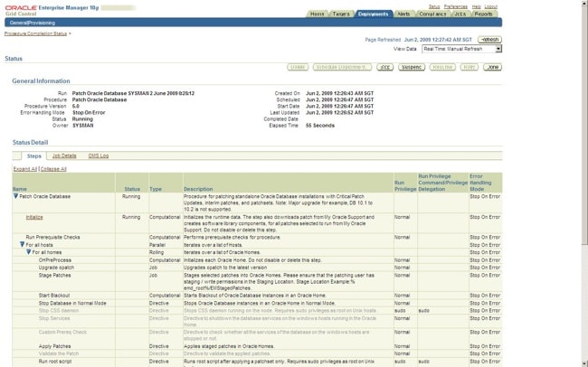Open the Preferences link
588x367 pixels.
click(456, 6)
